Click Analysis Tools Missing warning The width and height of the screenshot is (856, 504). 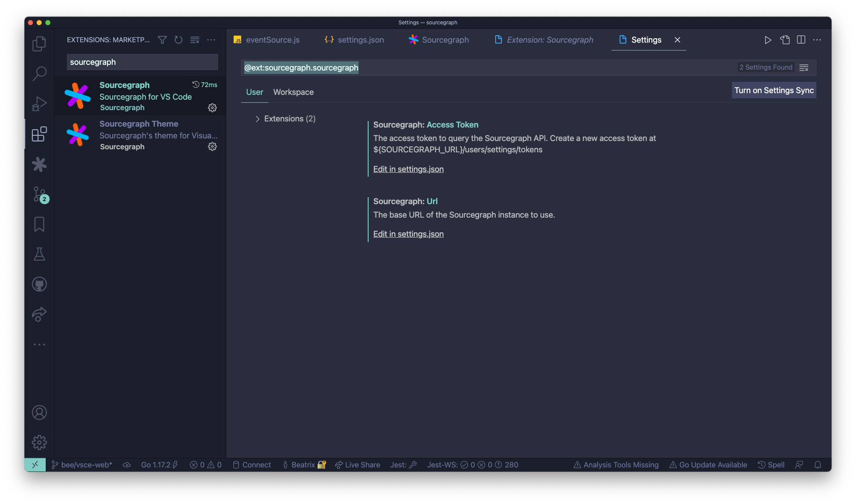click(616, 465)
